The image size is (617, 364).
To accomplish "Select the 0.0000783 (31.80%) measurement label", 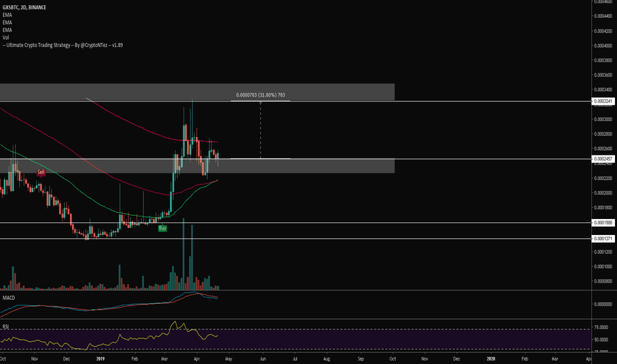I will 260,95.
